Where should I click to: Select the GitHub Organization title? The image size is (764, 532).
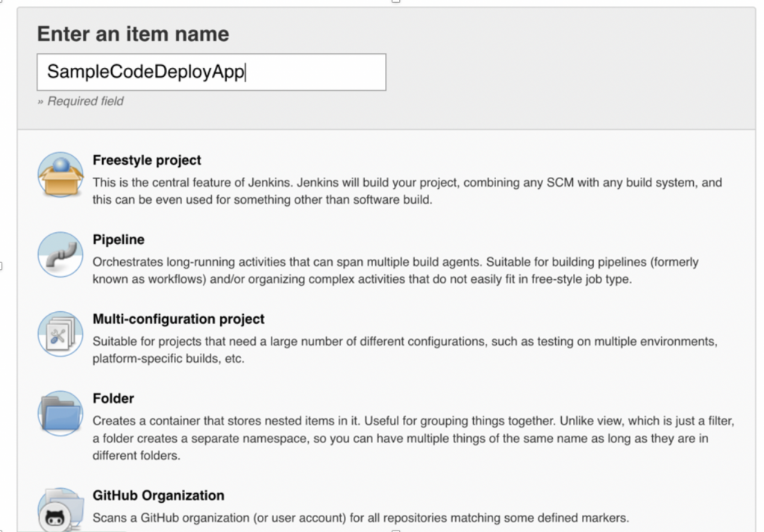(158, 495)
